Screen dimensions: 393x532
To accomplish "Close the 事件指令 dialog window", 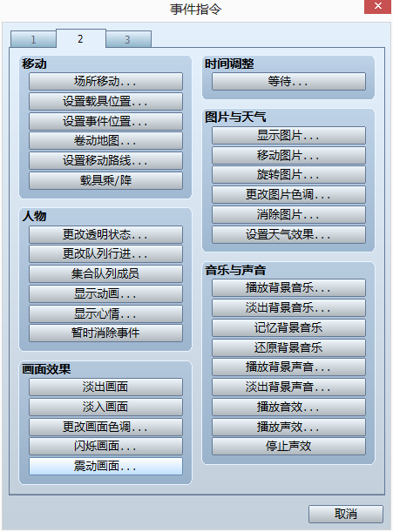I will (x=377, y=6).
